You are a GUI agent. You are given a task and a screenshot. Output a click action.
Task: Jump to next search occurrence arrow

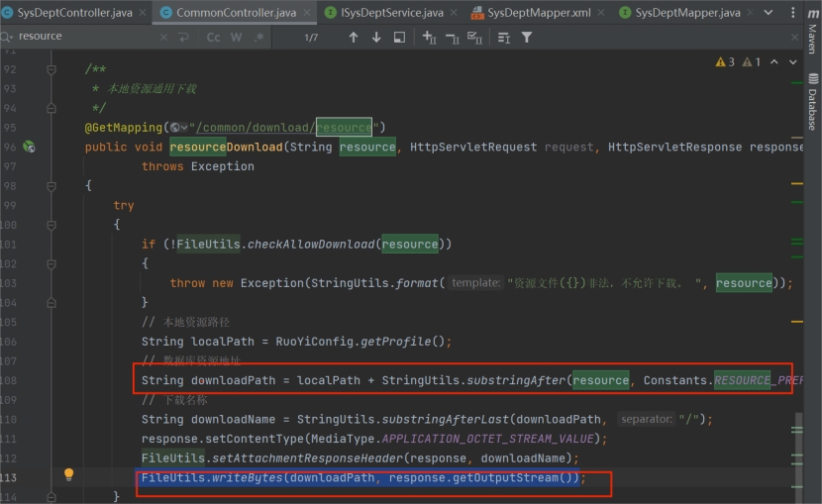(x=376, y=37)
